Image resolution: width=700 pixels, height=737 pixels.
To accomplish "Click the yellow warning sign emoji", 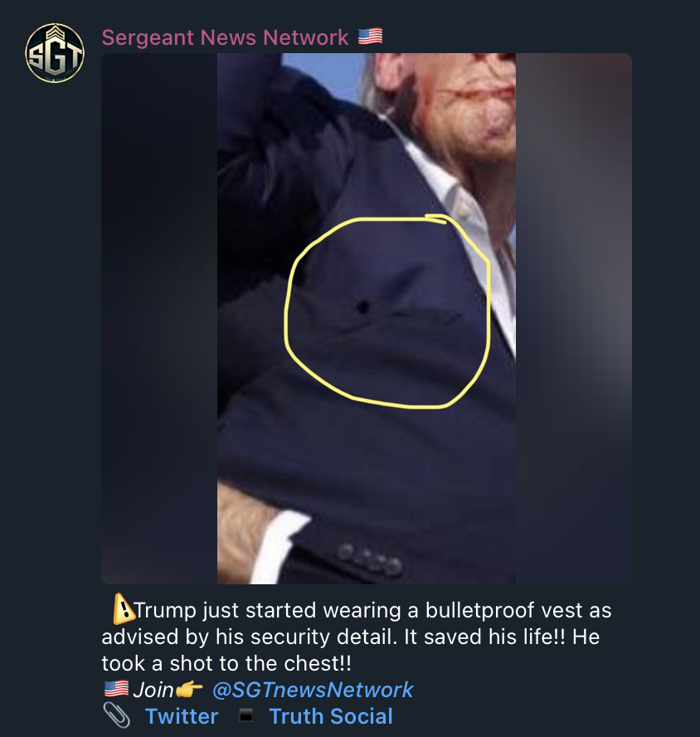I will tap(124, 608).
